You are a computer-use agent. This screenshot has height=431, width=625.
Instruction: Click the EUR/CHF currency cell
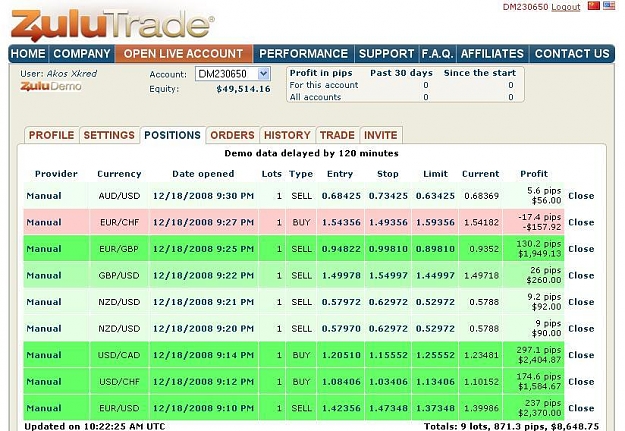119,222
